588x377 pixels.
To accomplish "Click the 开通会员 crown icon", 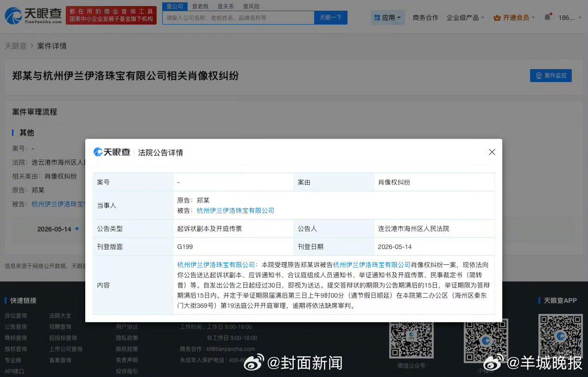I will 497,18.
